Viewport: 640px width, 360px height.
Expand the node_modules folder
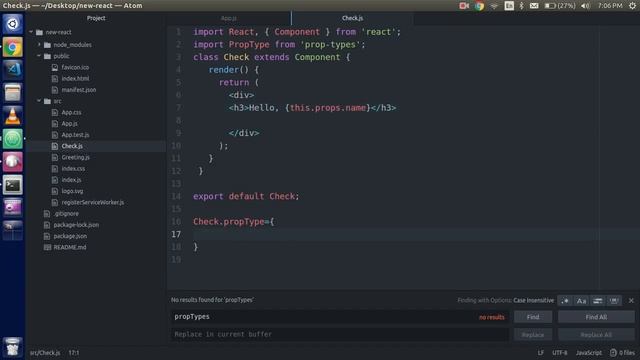pyautogui.click(x=39, y=44)
